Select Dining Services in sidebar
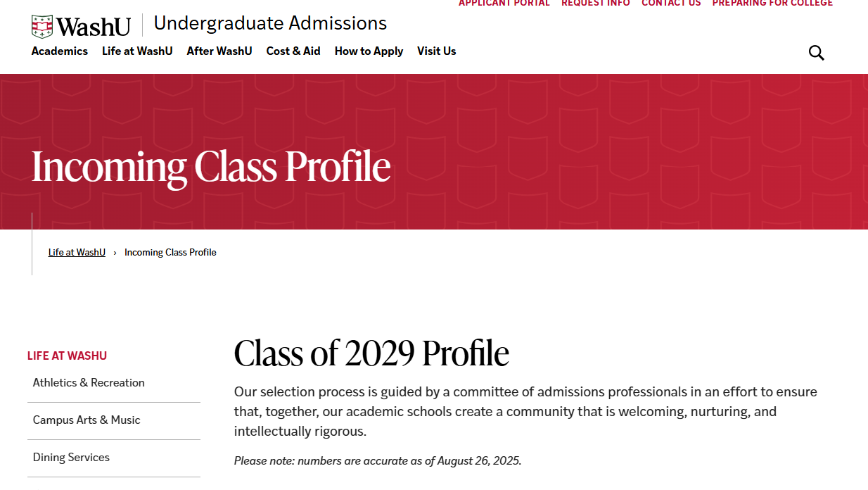 point(71,458)
